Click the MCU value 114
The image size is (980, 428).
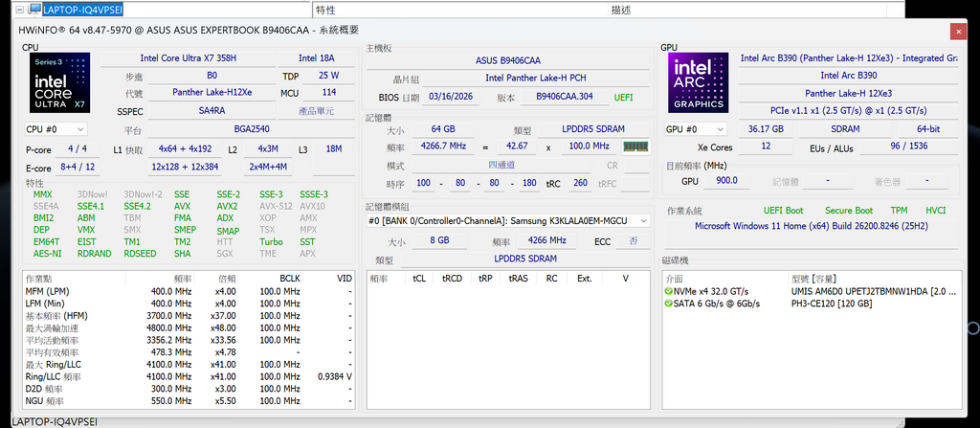tap(328, 92)
